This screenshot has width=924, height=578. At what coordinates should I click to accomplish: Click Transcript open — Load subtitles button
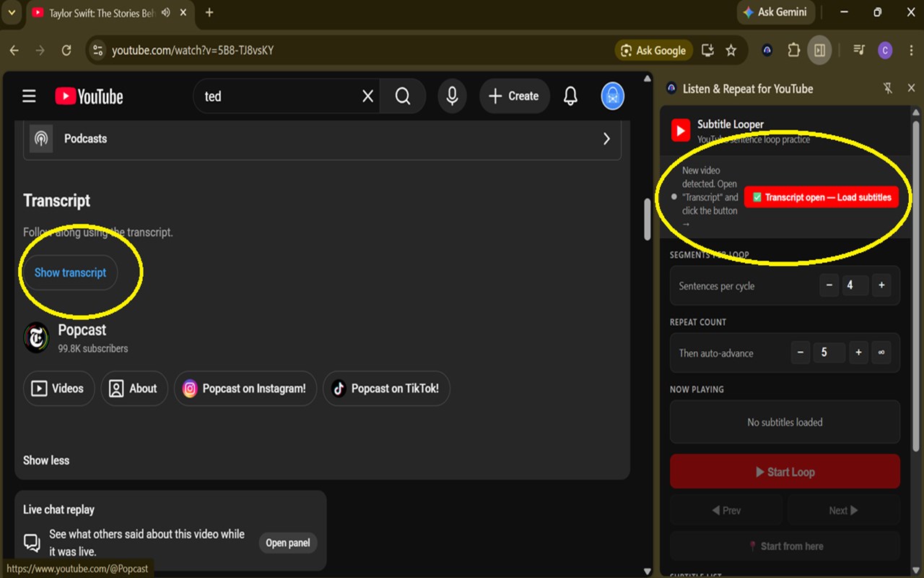pyautogui.click(x=821, y=197)
